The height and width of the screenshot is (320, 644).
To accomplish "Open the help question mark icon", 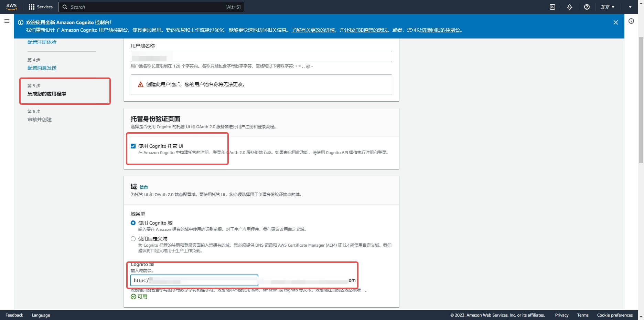I will [587, 7].
